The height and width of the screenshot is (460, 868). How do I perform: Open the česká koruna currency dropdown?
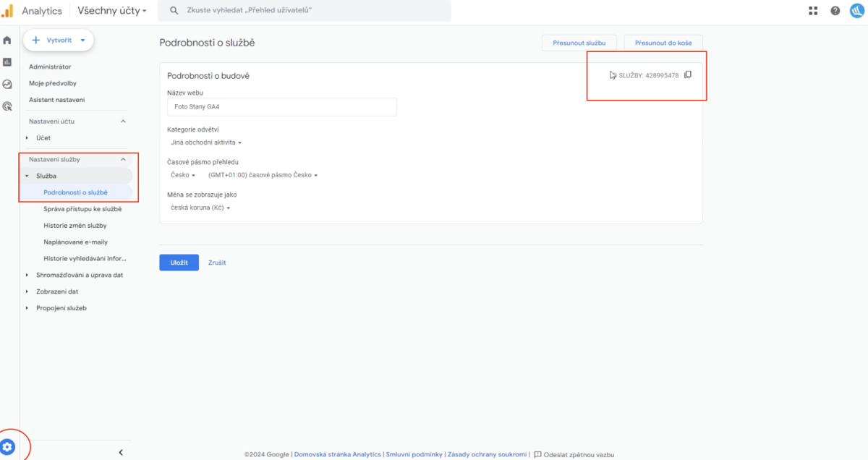(200, 208)
